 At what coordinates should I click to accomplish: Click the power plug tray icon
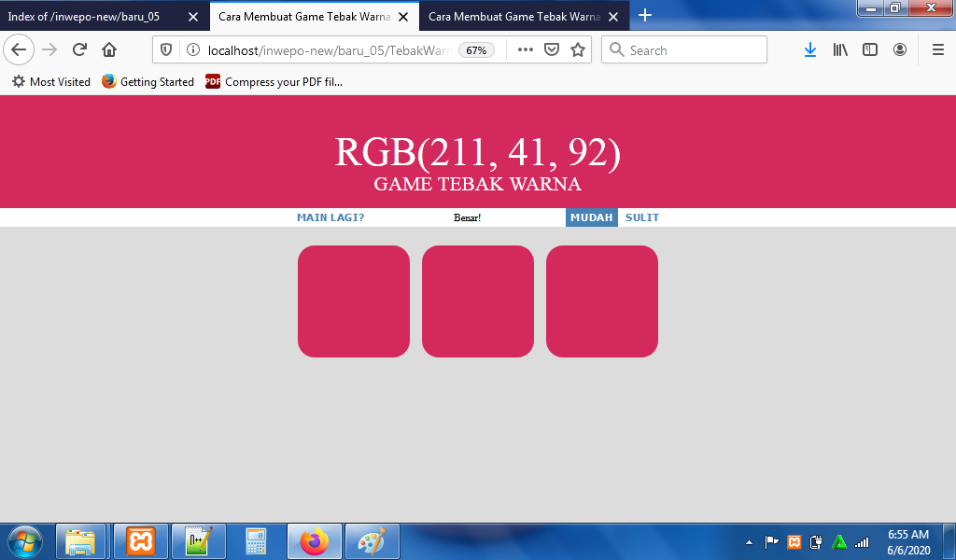click(x=816, y=541)
